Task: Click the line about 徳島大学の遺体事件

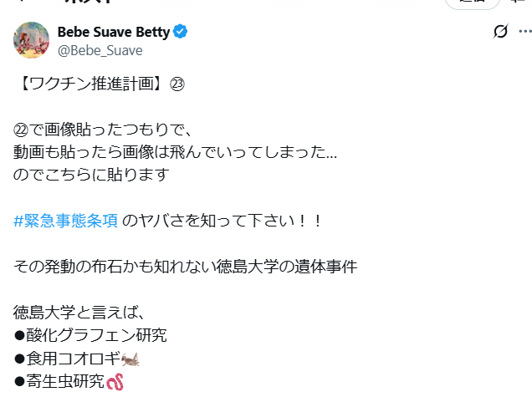Action: pos(186,267)
